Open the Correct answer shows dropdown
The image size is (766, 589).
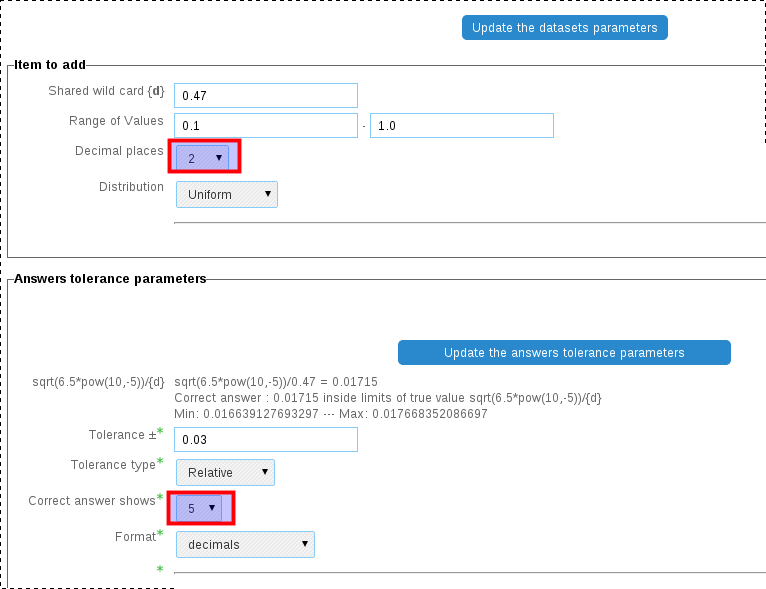(199, 508)
